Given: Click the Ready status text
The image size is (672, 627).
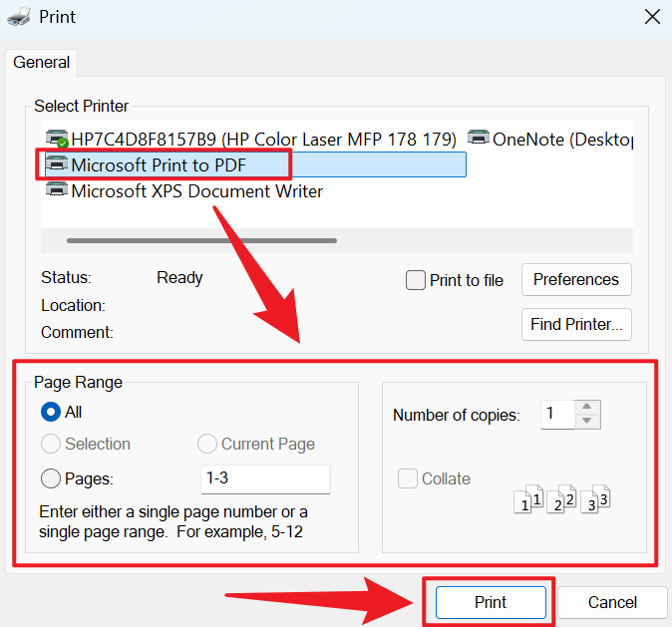Looking at the screenshot, I should click(179, 278).
